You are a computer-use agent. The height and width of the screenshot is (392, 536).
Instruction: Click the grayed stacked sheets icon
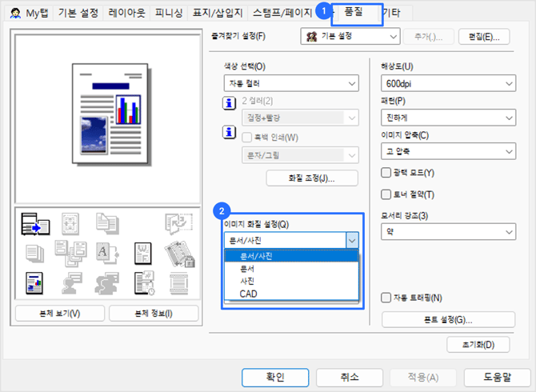click(34, 254)
